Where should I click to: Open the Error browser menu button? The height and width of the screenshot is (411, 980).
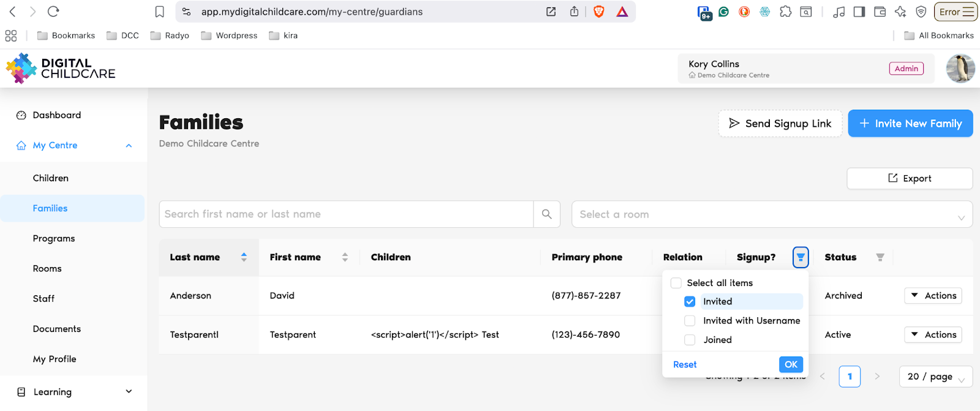click(x=955, y=12)
